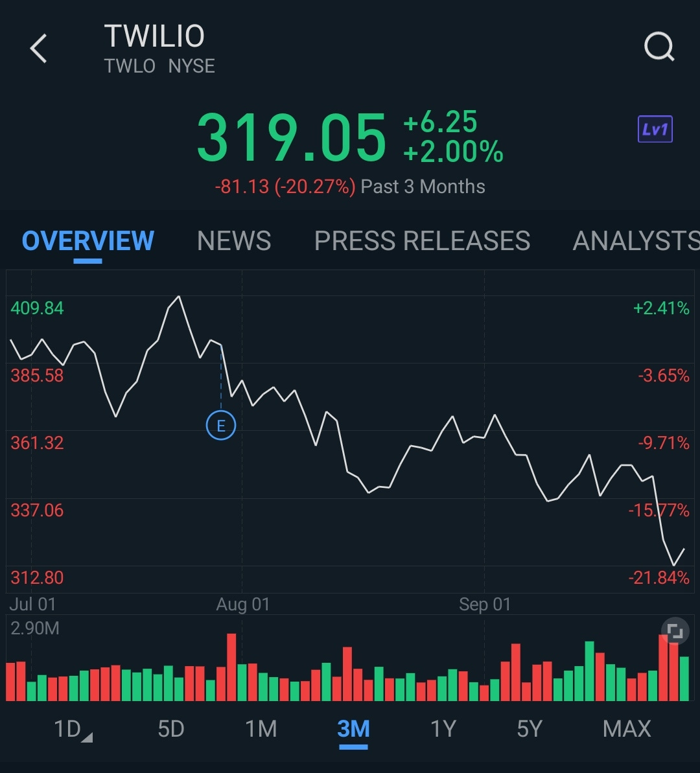Tap the Lv1 quote level badge
The image size is (700, 773).
tap(655, 129)
